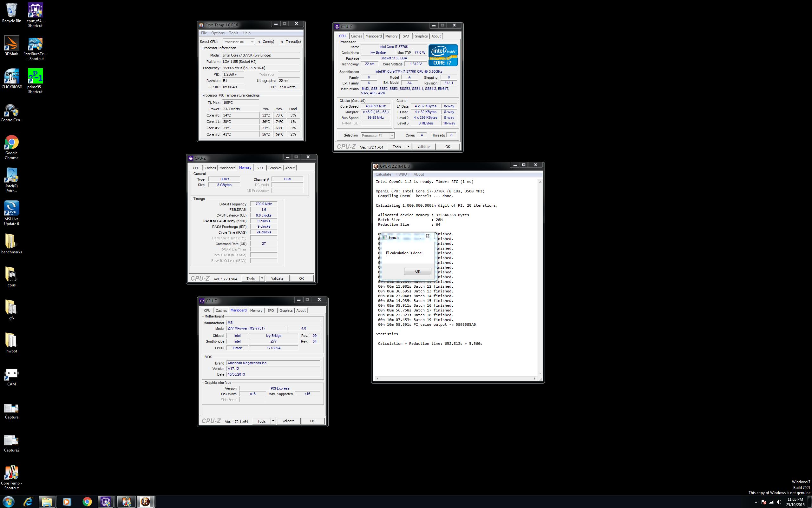Open the gfx folder icon
This screenshot has height=508, width=812.
11,310
